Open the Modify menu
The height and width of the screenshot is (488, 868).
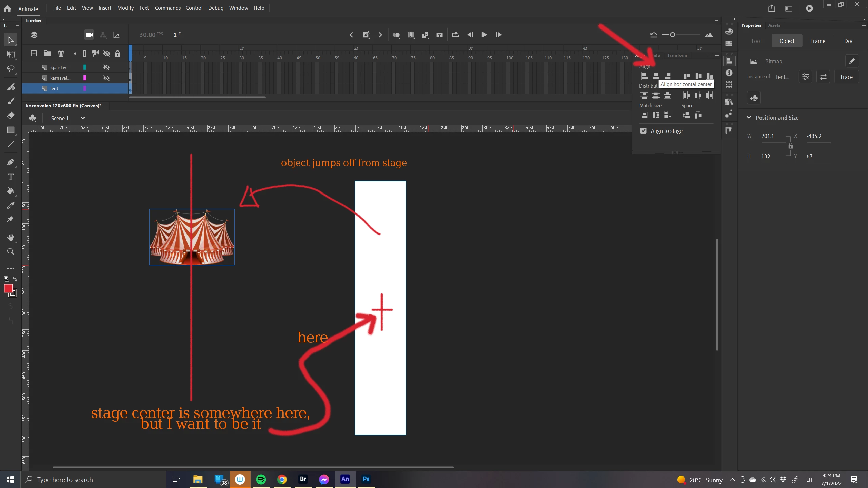(x=125, y=8)
